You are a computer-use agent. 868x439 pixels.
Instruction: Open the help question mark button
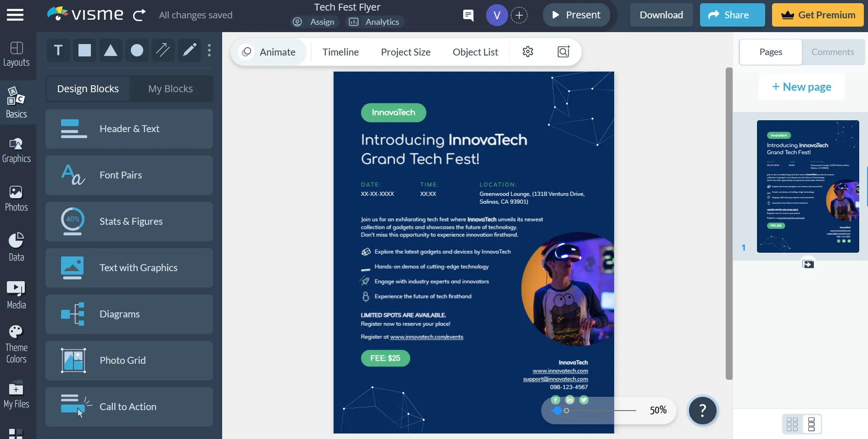tap(702, 411)
